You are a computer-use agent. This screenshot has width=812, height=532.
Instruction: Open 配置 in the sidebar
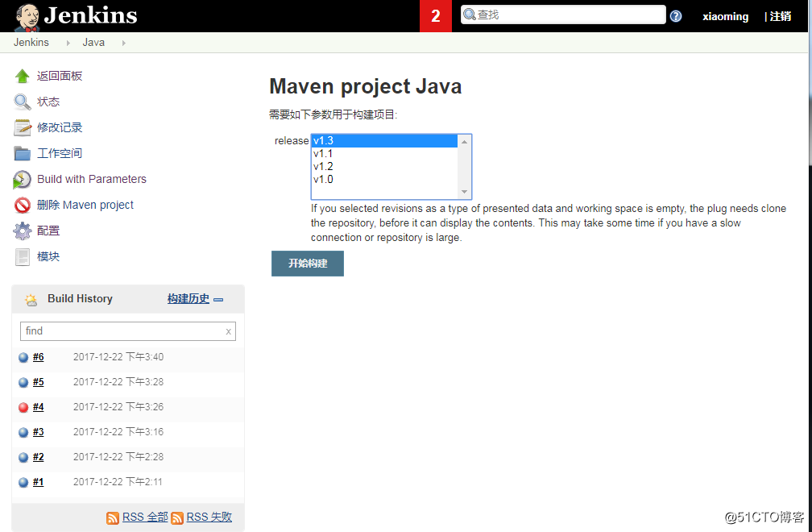pos(48,231)
